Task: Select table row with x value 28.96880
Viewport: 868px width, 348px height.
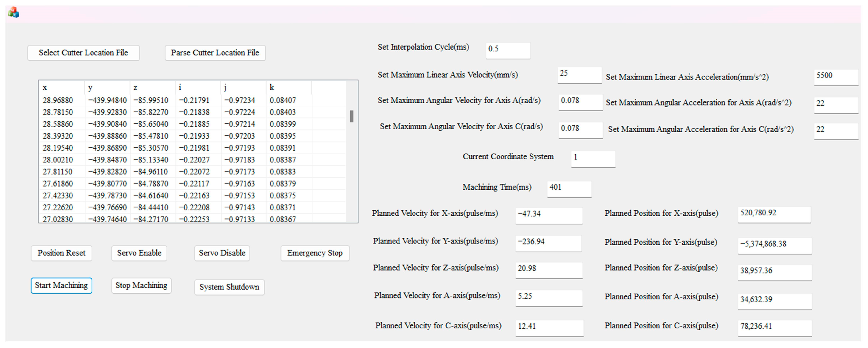Action: pos(192,100)
